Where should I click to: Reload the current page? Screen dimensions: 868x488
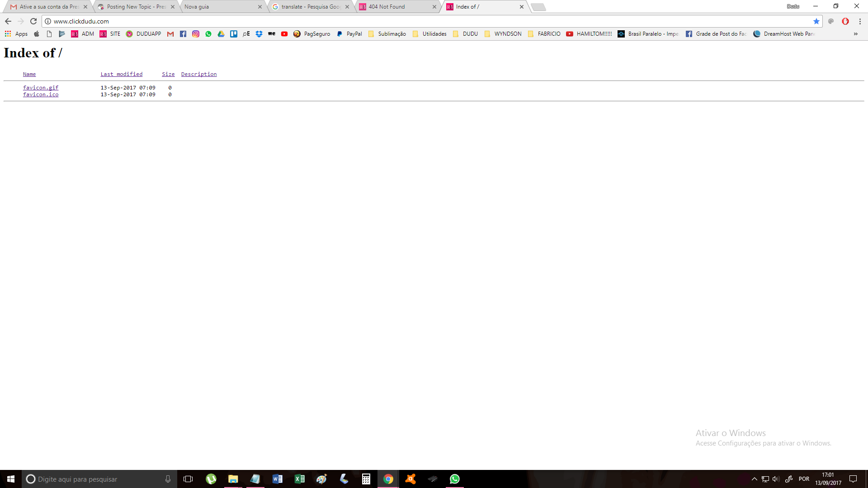tap(33, 21)
